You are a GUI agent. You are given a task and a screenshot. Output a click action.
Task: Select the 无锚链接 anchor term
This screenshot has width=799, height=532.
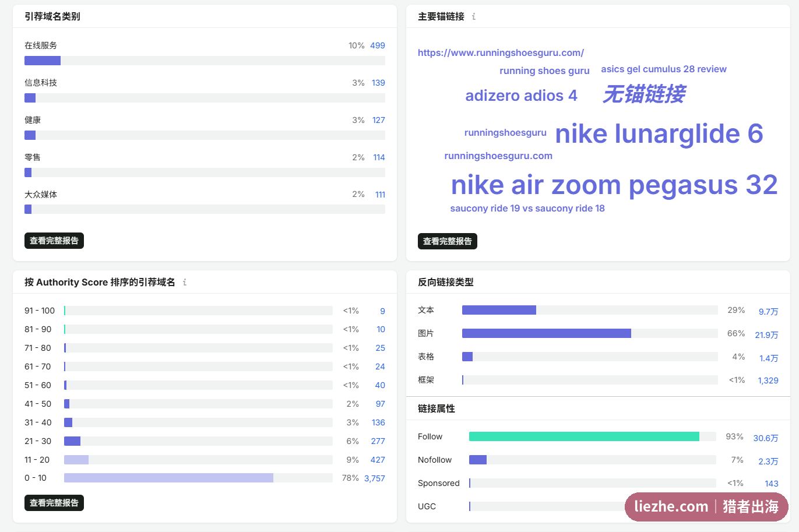pyautogui.click(x=643, y=94)
